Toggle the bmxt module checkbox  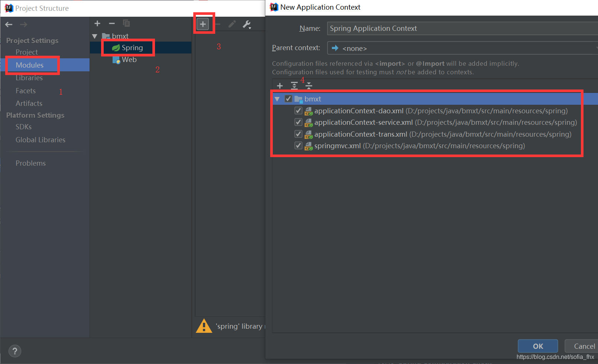[288, 99]
